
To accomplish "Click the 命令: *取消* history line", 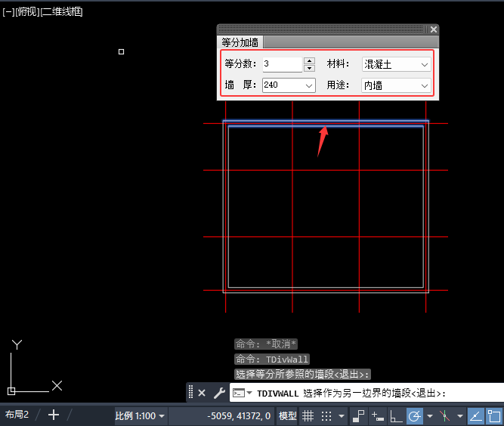I will coord(266,344).
